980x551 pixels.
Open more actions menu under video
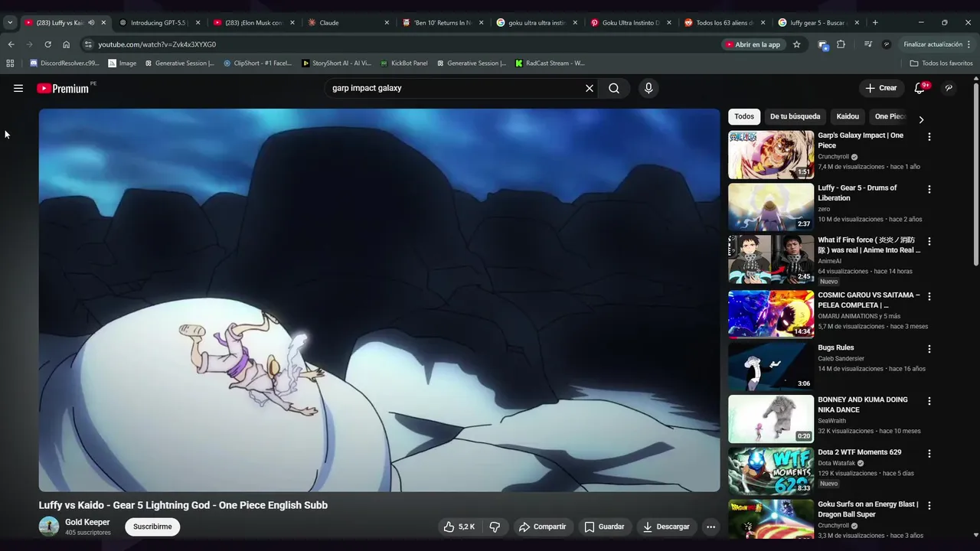710,527
